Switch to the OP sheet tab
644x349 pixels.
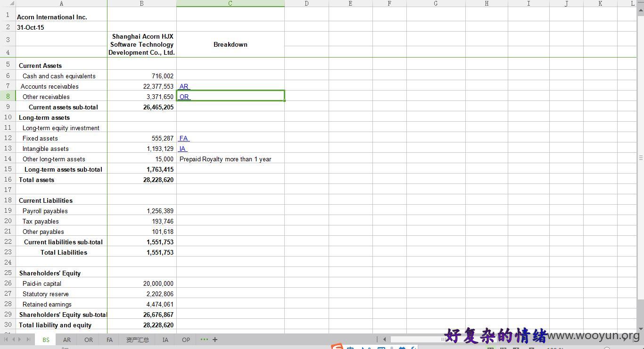[x=186, y=340]
